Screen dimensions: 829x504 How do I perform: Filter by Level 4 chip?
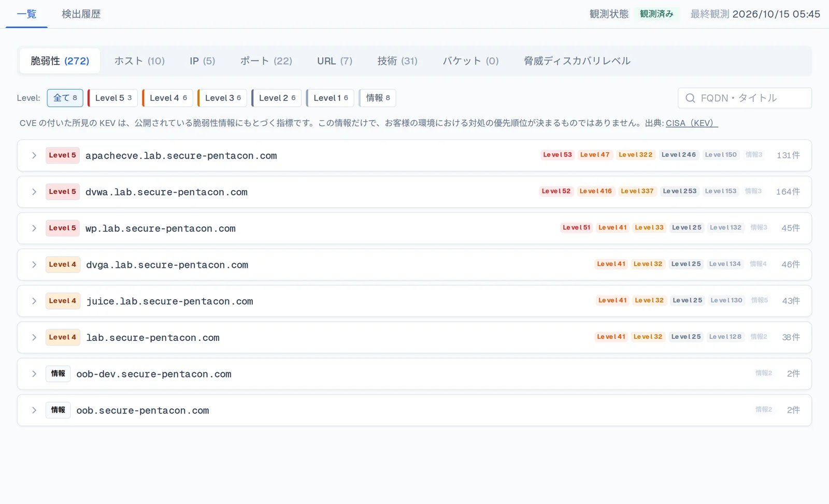tap(168, 98)
